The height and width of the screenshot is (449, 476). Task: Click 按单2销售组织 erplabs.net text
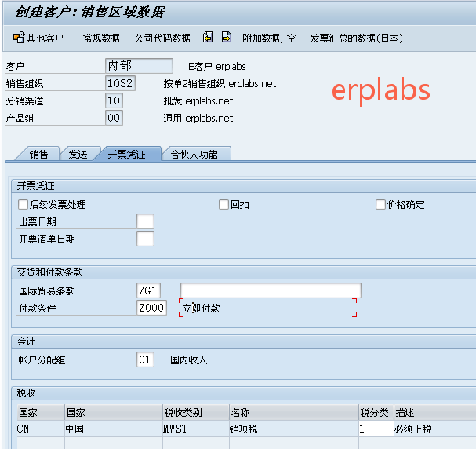(220, 83)
